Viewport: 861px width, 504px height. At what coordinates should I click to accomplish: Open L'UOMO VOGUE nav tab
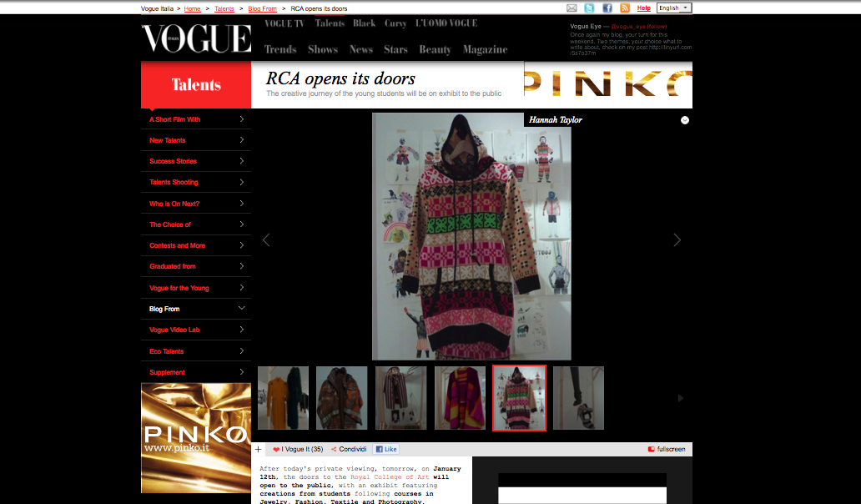click(446, 23)
